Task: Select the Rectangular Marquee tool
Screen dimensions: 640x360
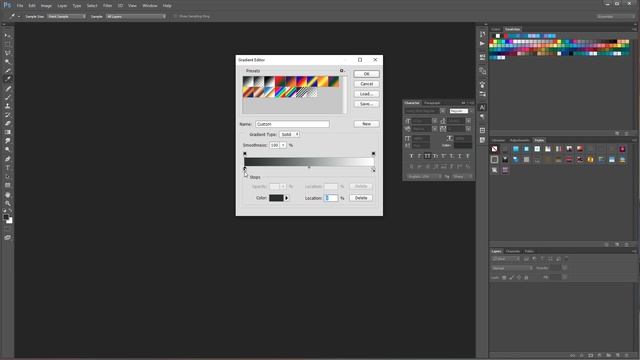Action: (x=8, y=44)
